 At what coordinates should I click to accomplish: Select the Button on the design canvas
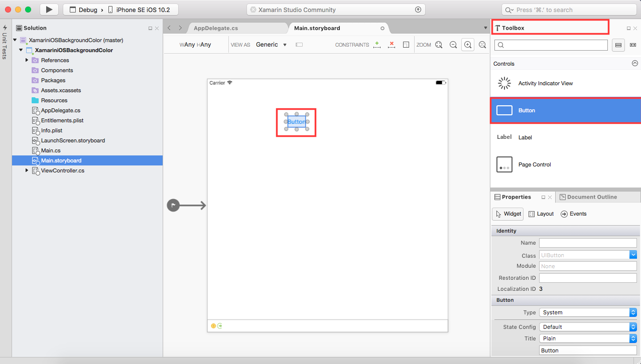coord(297,122)
